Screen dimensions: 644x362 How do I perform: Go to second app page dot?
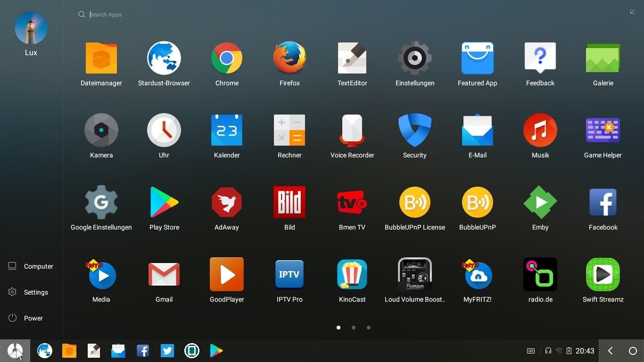click(x=354, y=328)
